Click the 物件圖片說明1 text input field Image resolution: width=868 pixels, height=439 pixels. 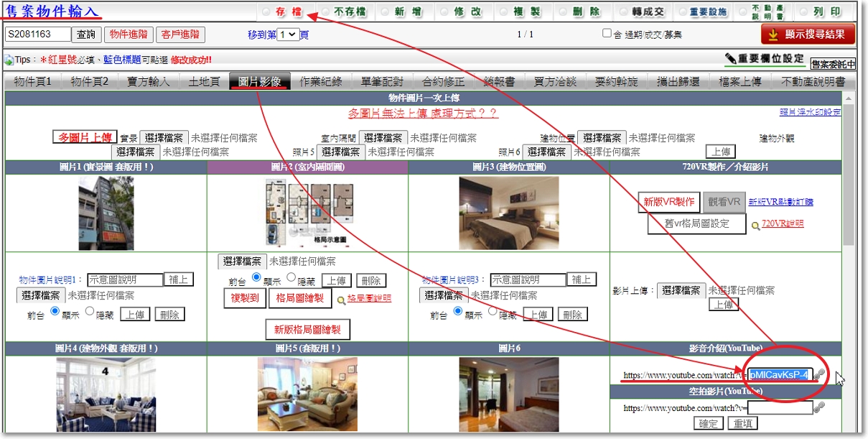(125, 279)
